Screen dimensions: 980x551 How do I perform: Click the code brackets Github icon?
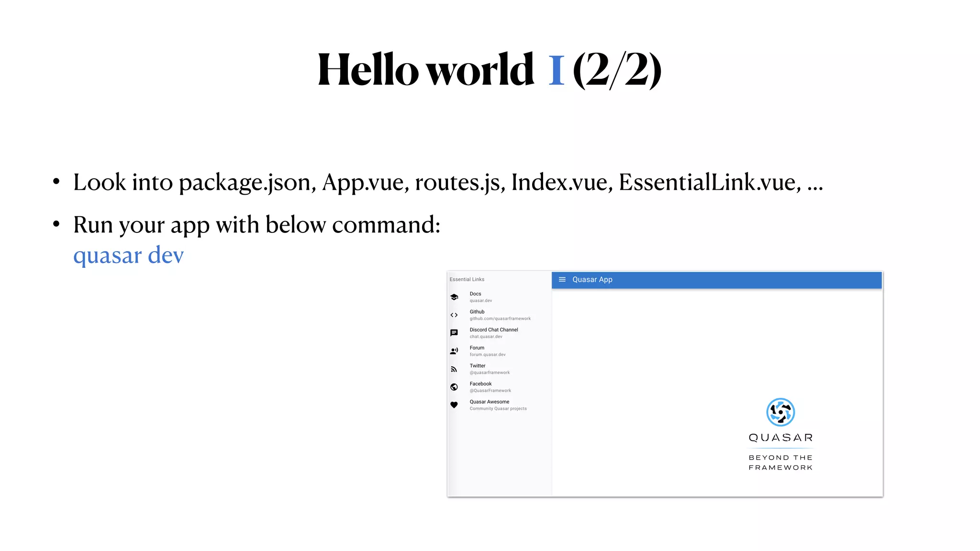[x=454, y=315]
